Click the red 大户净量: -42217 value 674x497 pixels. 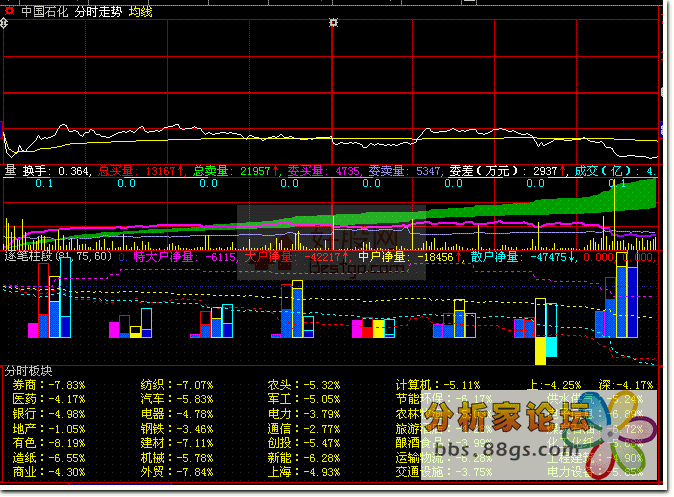[x=296, y=257]
